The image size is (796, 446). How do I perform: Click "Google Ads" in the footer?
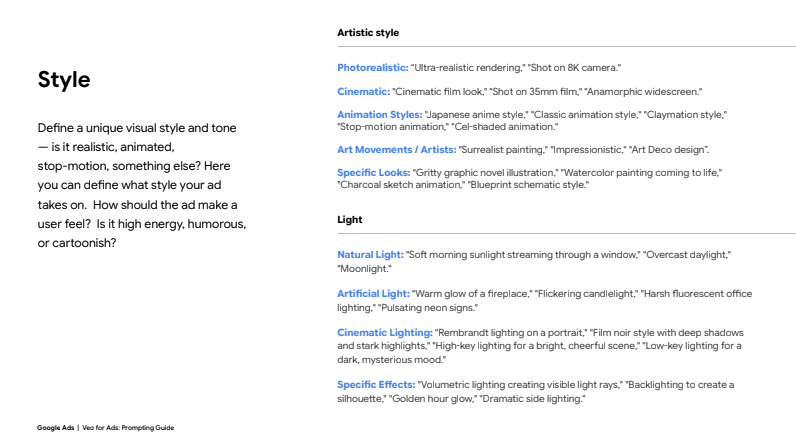[x=55, y=427]
